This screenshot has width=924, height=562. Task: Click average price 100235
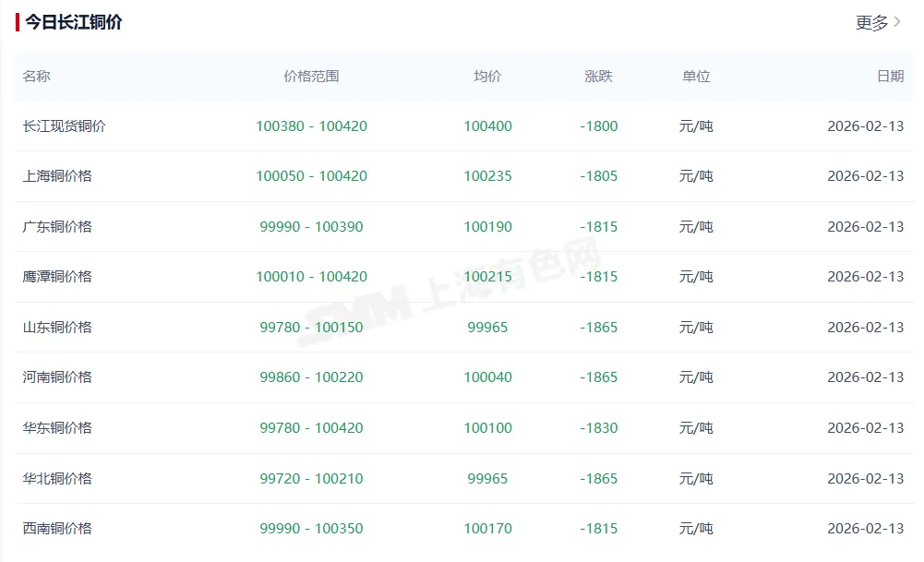pos(488,176)
